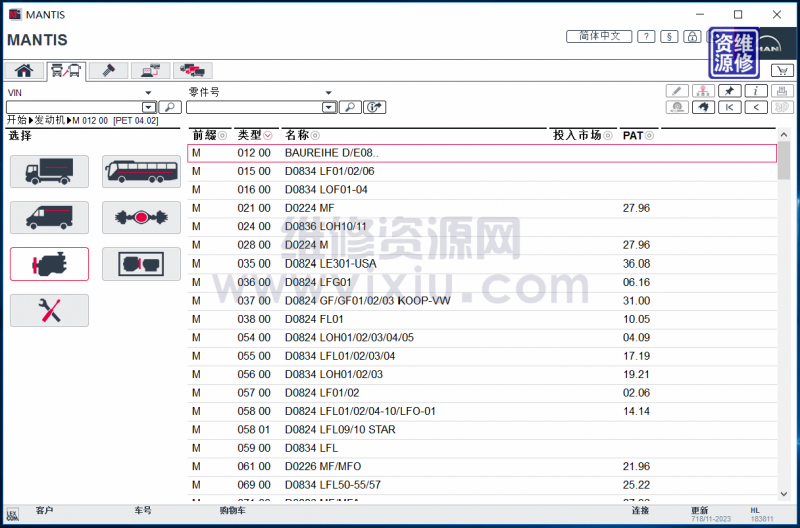The image size is (800, 528).
Task: Open the shopping cart icon
Action: 782,70
